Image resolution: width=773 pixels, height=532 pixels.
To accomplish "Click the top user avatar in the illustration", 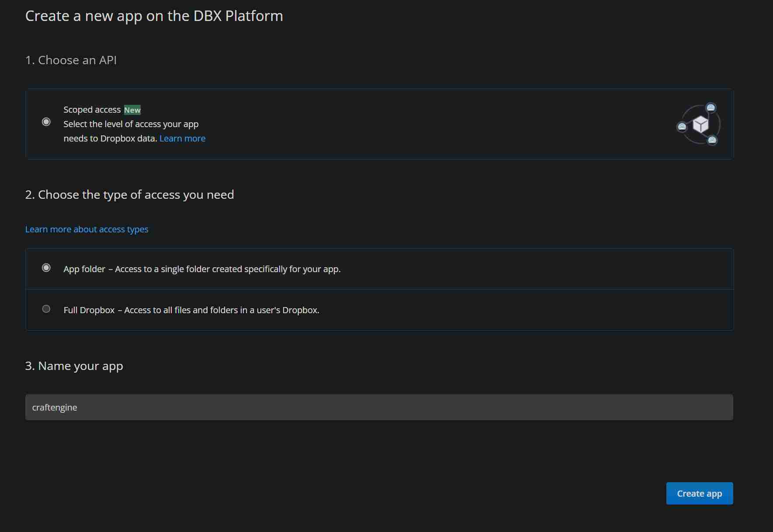I will pos(711,107).
